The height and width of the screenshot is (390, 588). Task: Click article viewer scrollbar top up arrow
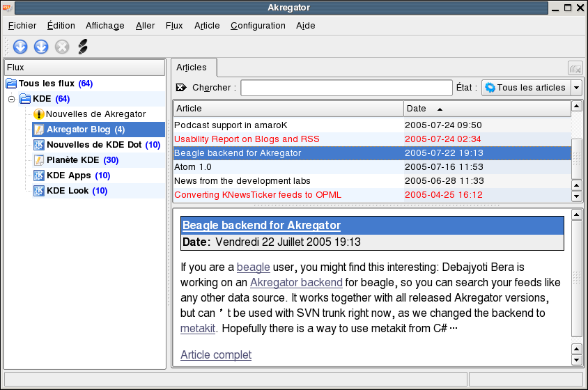click(577, 215)
